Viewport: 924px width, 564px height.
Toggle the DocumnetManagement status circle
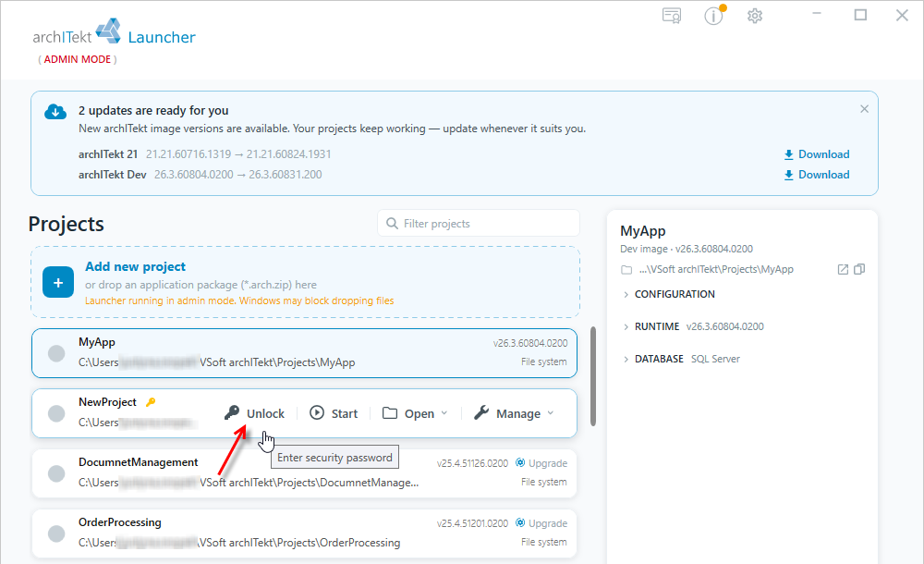tap(56, 473)
